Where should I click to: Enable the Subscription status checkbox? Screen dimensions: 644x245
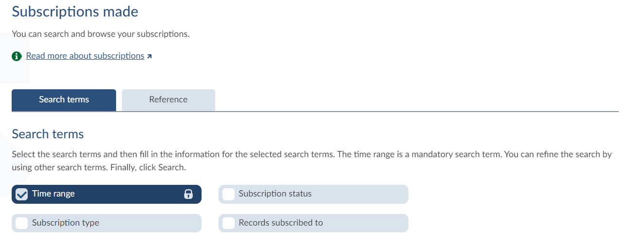pos(228,194)
